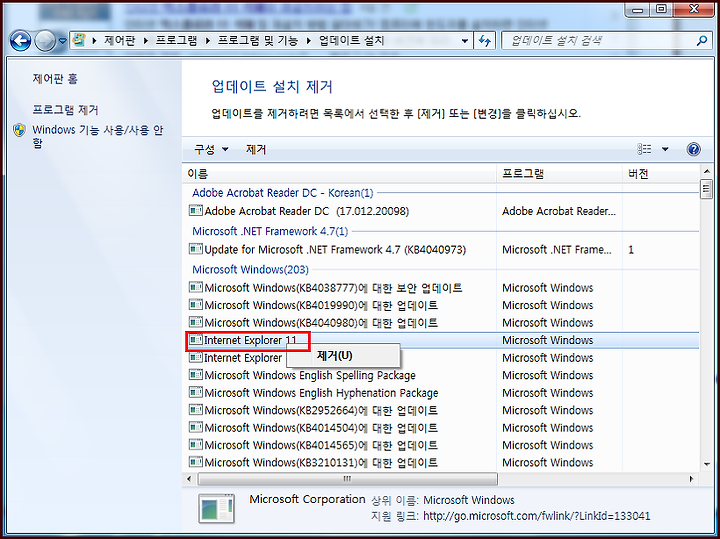
Task: Click the Microsoft Corporation details thumbnail
Action: (217, 508)
